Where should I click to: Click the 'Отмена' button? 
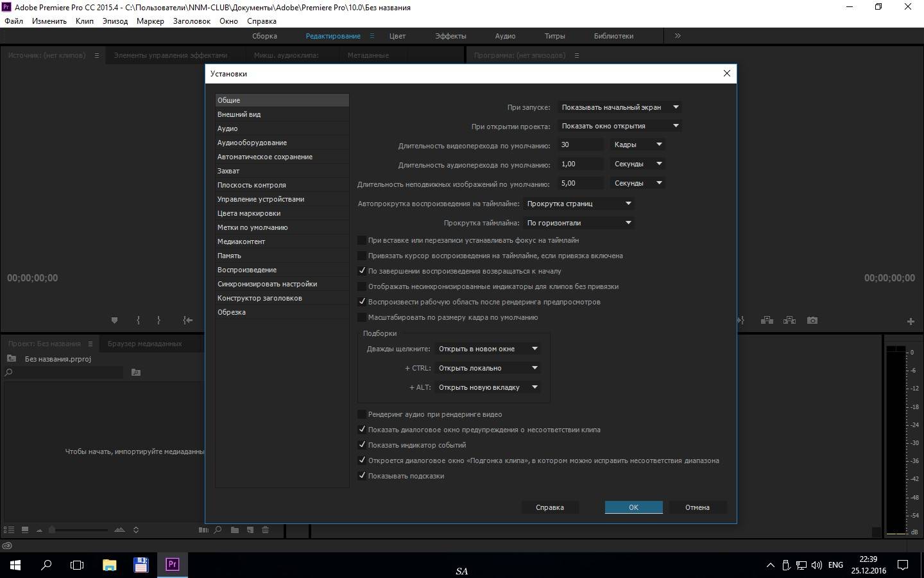[x=697, y=507]
